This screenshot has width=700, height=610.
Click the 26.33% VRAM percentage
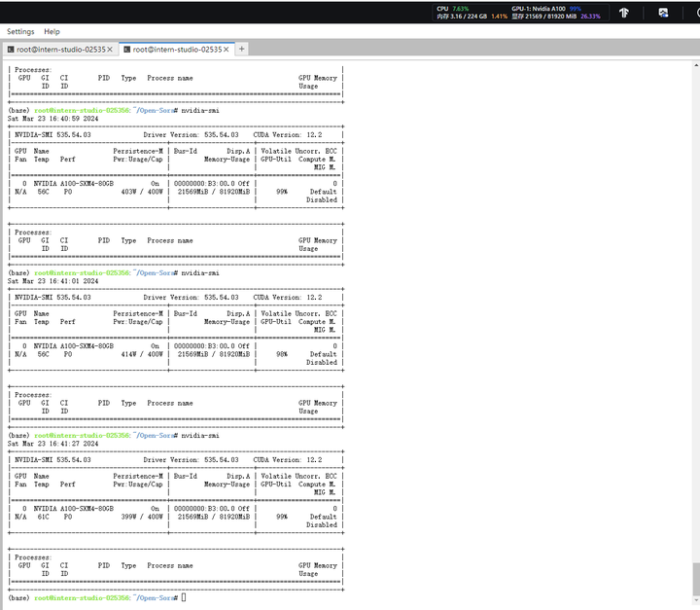click(x=590, y=17)
